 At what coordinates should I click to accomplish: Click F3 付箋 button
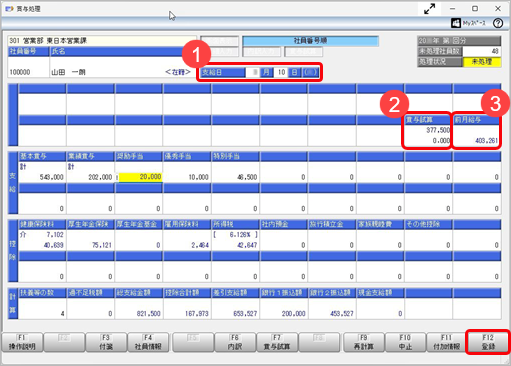coord(106,342)
